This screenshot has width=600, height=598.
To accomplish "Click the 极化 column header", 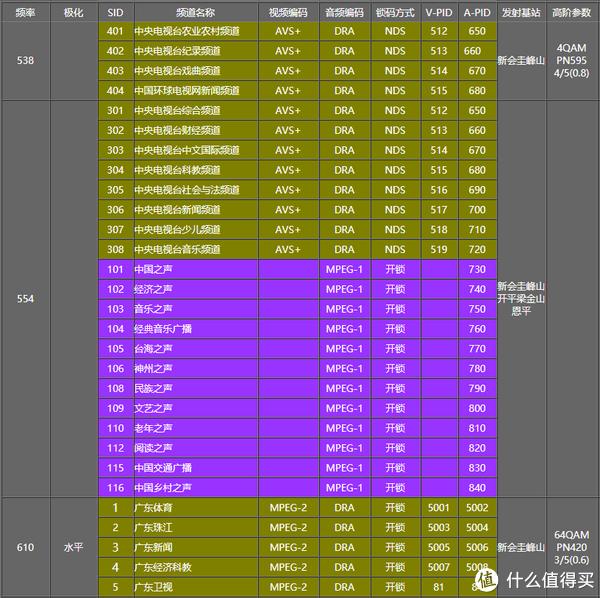I will [x=73, y=13].
